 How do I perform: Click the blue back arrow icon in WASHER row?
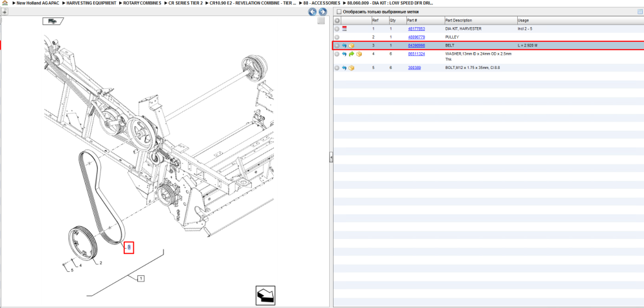tap(344, 53)
